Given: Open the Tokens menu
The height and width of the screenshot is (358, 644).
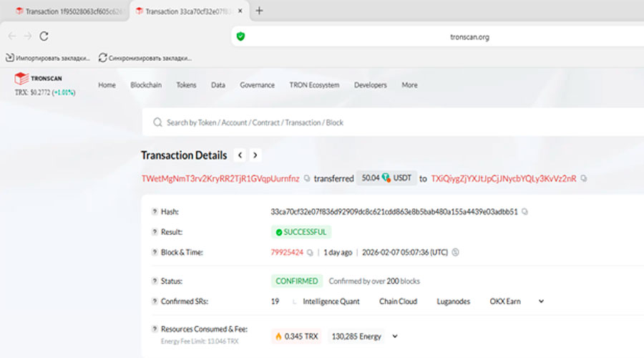Looking at the screenshot, I should 186,85.
